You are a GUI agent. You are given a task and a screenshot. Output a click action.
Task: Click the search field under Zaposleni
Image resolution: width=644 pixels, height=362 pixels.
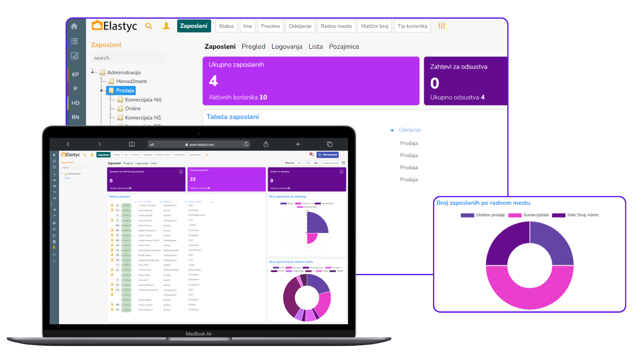[128, 58]
